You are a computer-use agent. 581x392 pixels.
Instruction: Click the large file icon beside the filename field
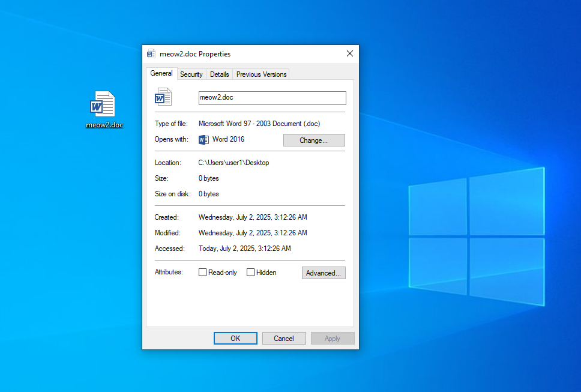pos(163,97)
